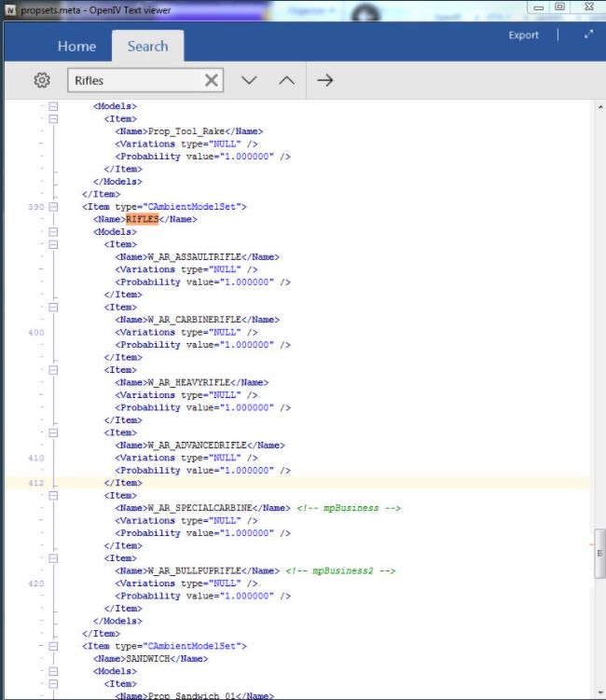Click the Export button
Image resolution: width=606 pixels, height=700 pixels.
point(523,35)
